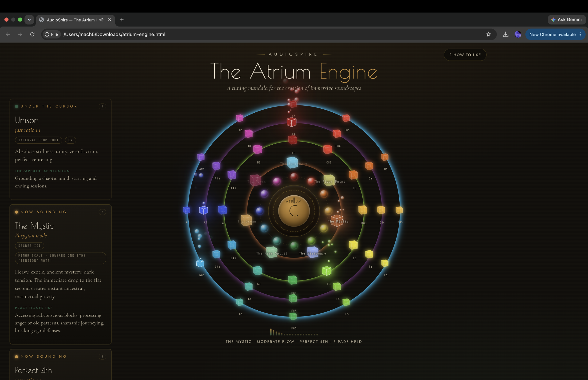Tap the F4 green pad
Image resolution: width=588 pixels, height=380 pixels.
coord(337,286)
